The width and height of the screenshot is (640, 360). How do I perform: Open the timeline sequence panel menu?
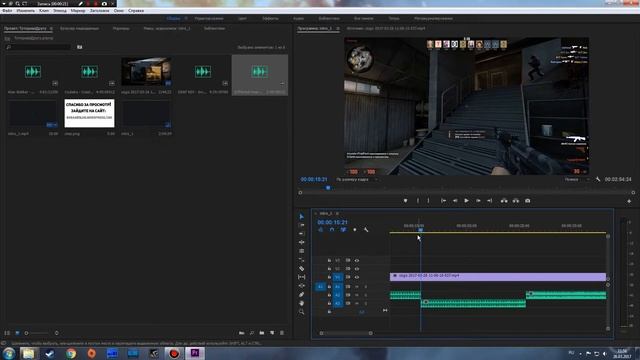[x=337, y=213]
